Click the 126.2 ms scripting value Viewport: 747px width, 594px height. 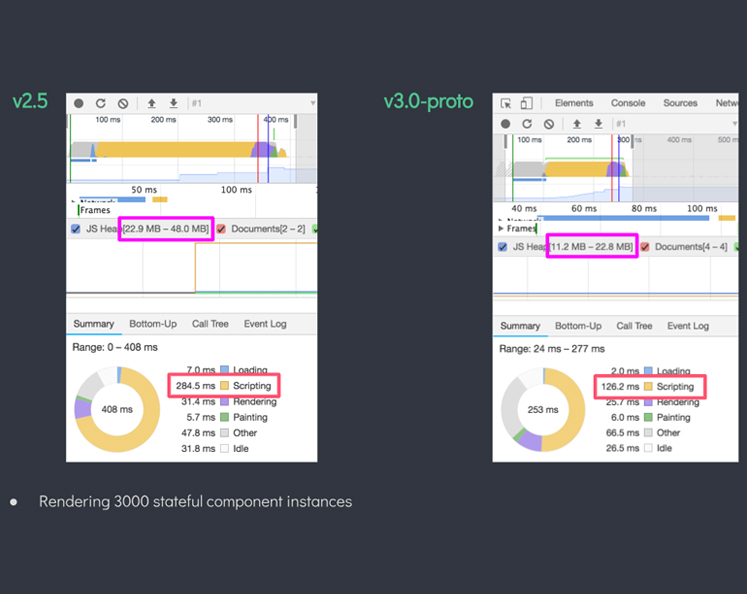[x=620, y=387]
